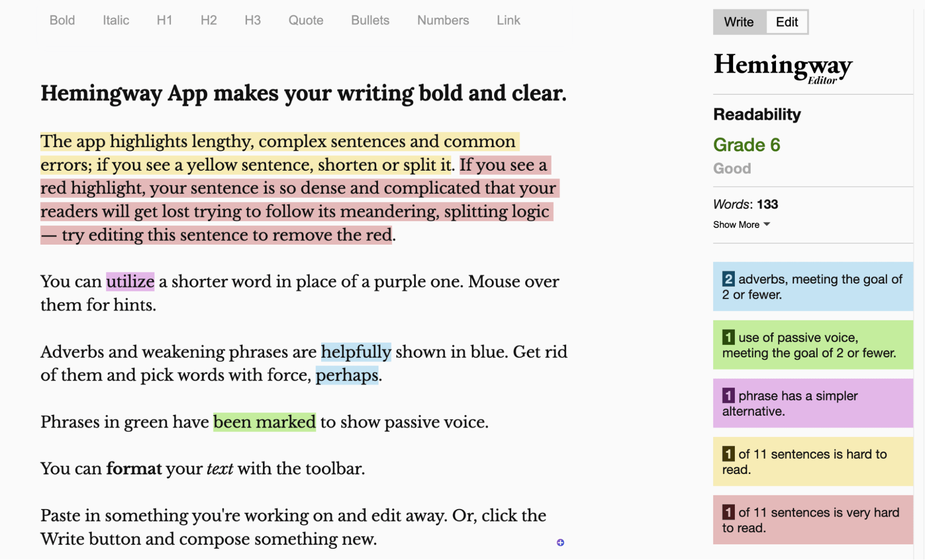Switch to the Write mode tab
Viewport: 925px width, 560px height.
[737, 22]
